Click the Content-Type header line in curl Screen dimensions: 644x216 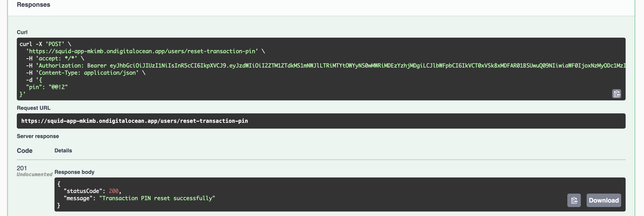pyautogui.click(x=85, y=73)
